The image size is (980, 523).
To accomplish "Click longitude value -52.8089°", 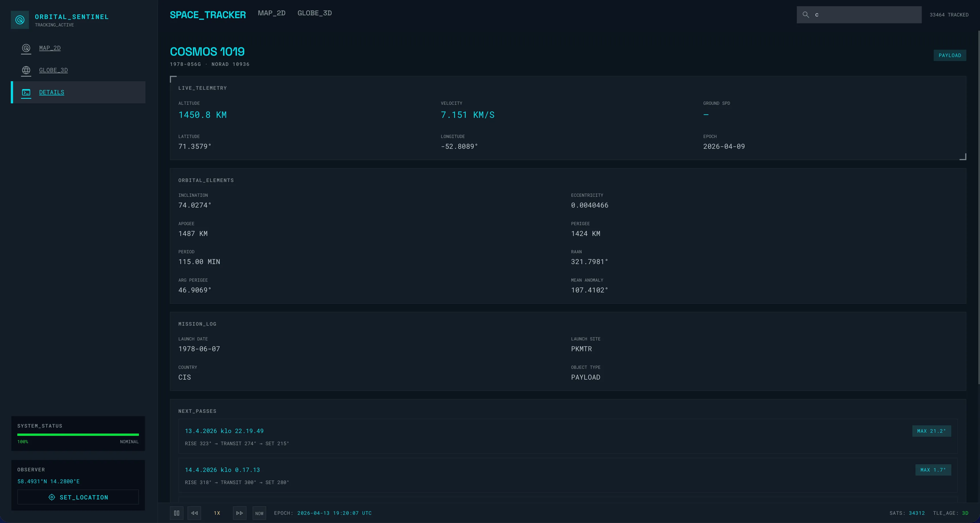I will 459,147.
